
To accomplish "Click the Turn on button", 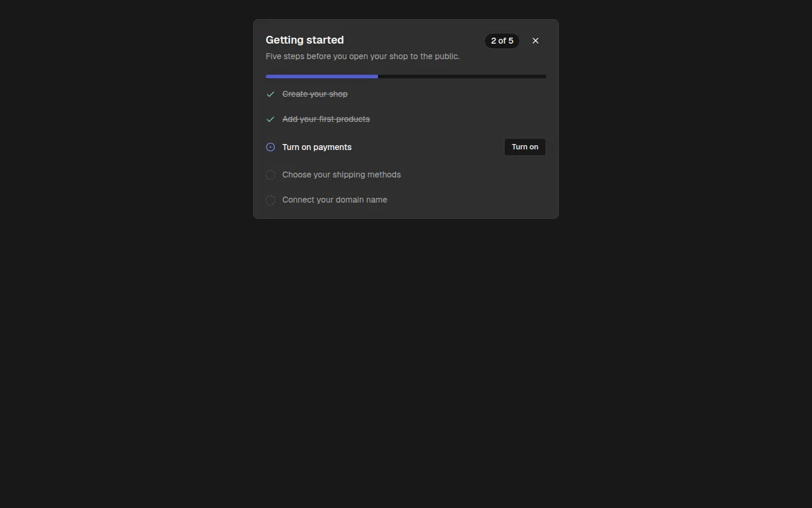I will click(x=525, y=147).
